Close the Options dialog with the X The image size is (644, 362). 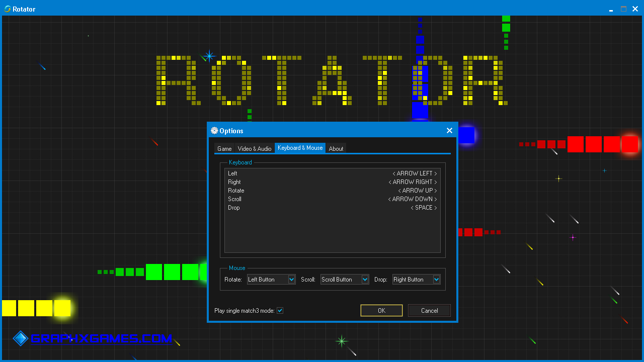point(449,131)
